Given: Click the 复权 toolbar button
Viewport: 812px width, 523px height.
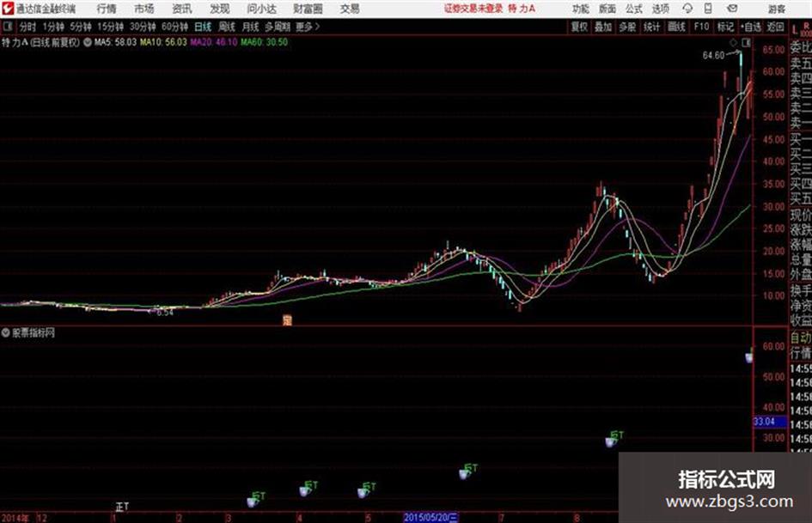Looking at the screenshot, I should (x=579, y=27).
